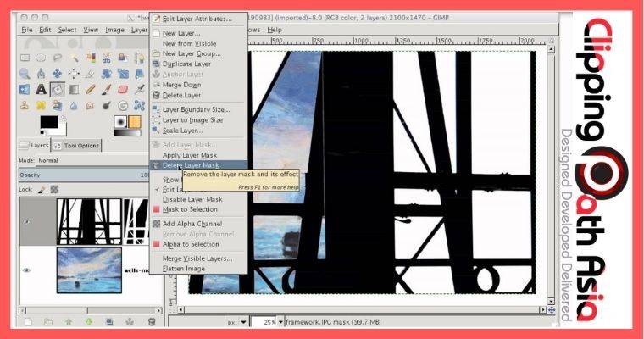The image size is (644, 339).
Task: Select the Scissors Select tool
Action: 107,58
